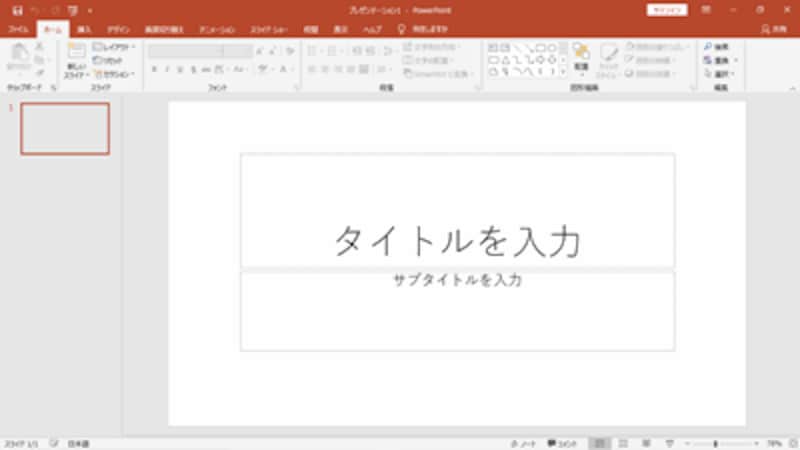Click the Numbering list icon
This screenshot has width=800, height=450.
tap(332, 51)
